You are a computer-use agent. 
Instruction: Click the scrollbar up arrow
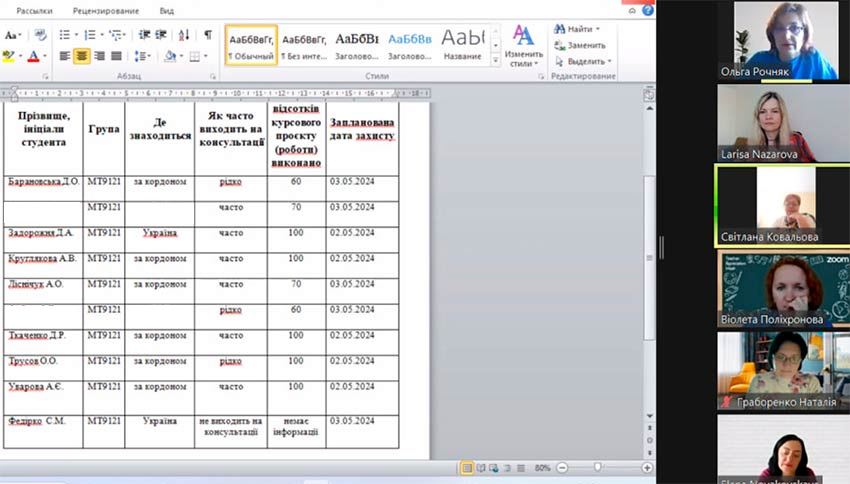coord(649,108)
